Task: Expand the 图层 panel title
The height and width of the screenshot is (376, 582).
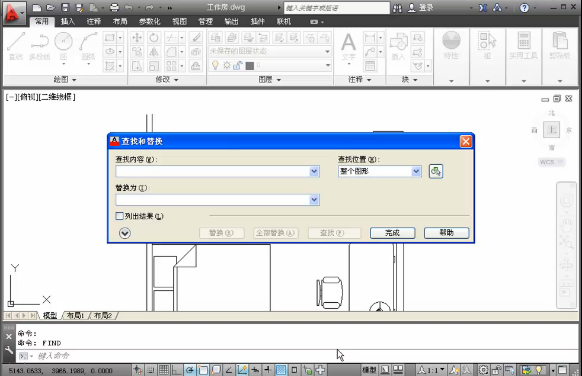Action: tap(269, 79)
